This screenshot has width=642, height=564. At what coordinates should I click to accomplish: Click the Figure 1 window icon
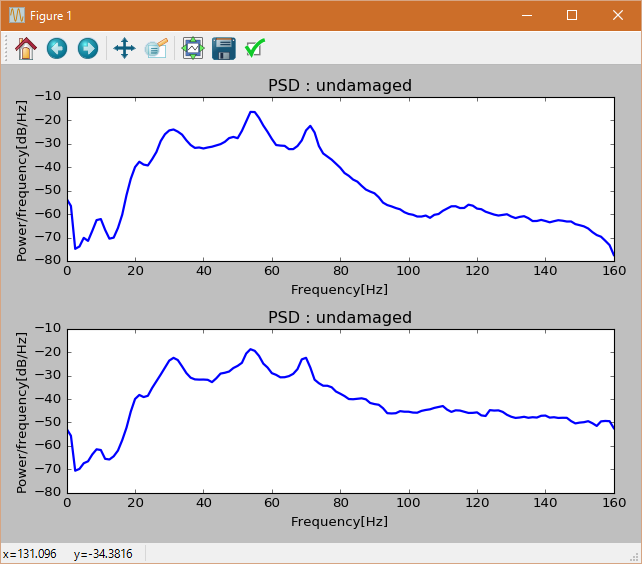(17, 16)
